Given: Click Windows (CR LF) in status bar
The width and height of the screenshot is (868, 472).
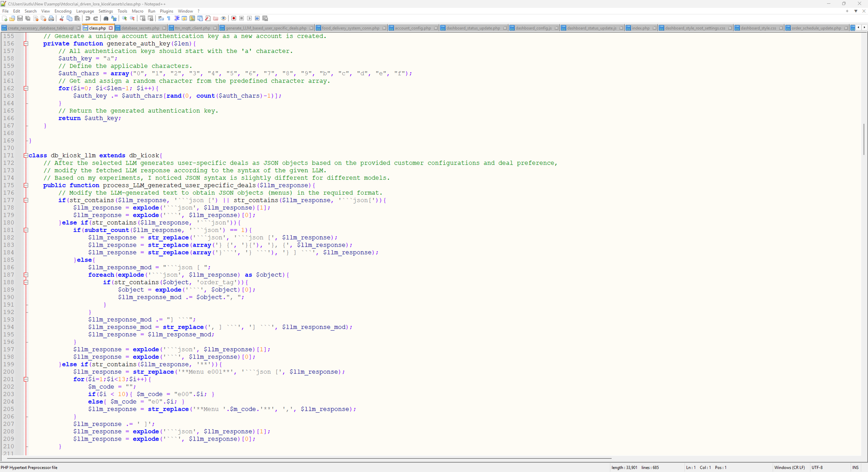Looking at the screenshot, I should pos(790,468).
